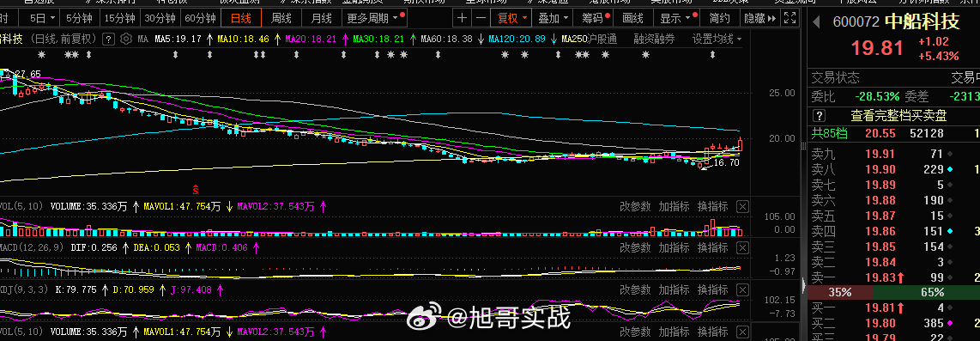Open the 设置均线 dropdown
The image size is (980, 341).
pos(717,40)
